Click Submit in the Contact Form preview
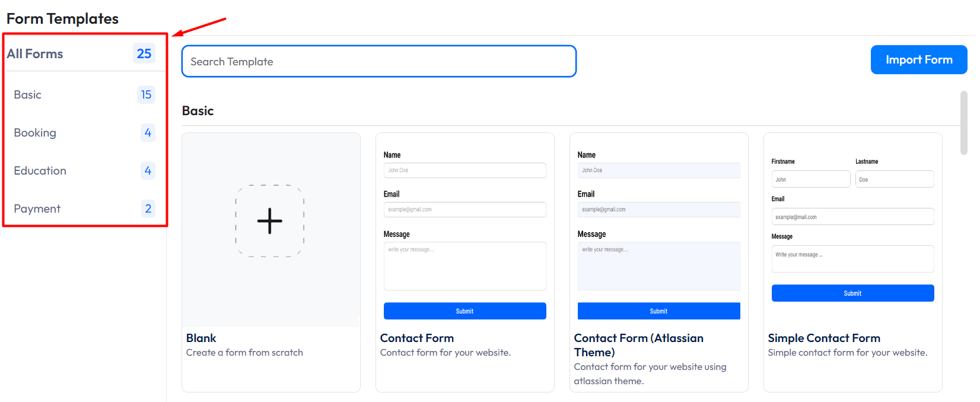 point(464,311)
